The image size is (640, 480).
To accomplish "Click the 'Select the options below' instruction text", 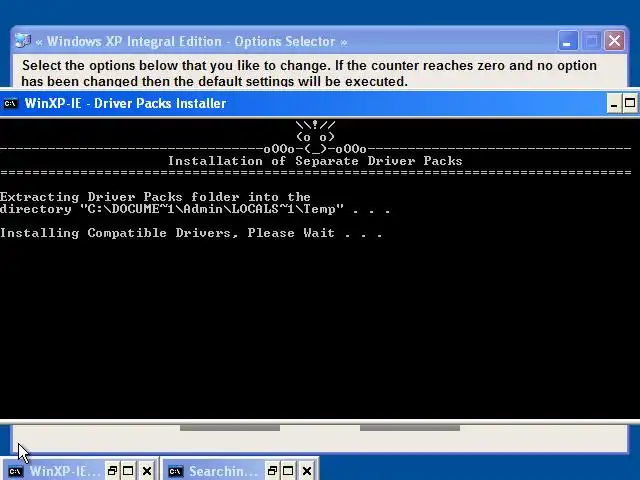I will (x=309, y=73).
